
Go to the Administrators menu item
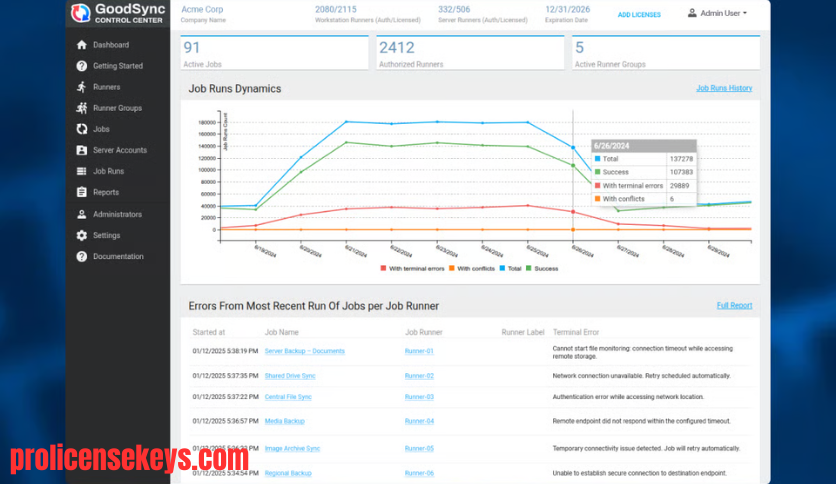[118, 214]
